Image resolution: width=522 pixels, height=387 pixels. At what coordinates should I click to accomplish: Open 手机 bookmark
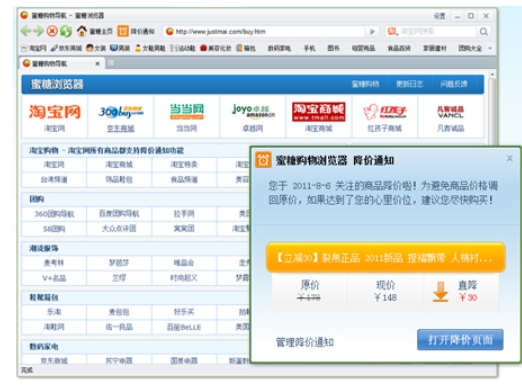[x=309, y=48]
